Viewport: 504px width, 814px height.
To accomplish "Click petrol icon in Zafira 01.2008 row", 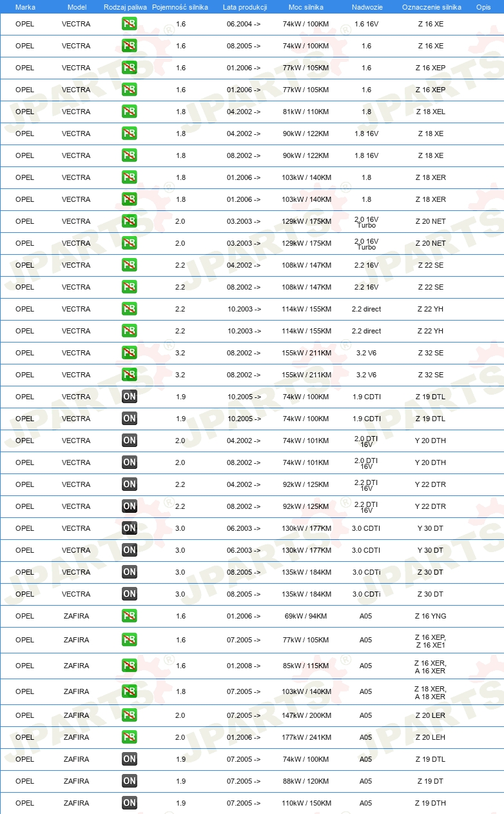I will (130, 666).
